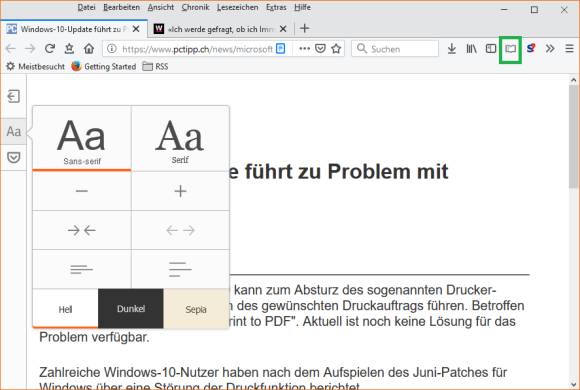Open the Ansicht menu
Screen dimensions: 580x390
[x=161, y=7]
